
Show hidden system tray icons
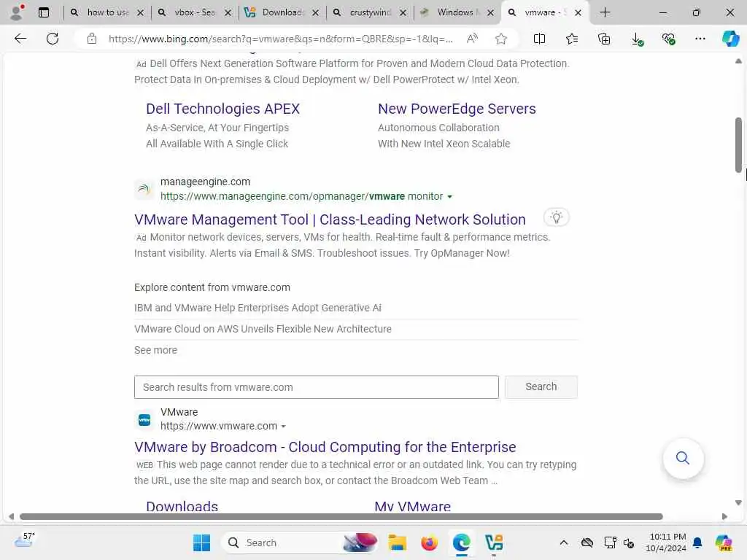click(564, 542)
